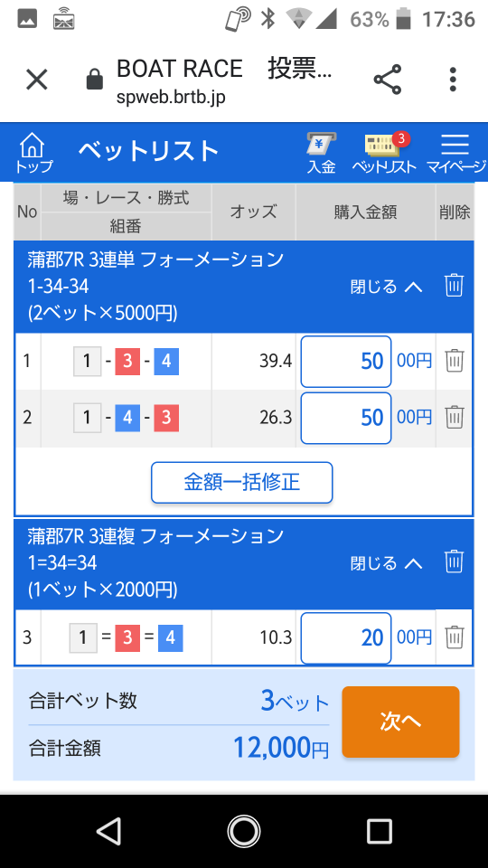Delete bet 1=3=4 with its trash icon
This screenshot has height=868, width=488.
point(454,637)
